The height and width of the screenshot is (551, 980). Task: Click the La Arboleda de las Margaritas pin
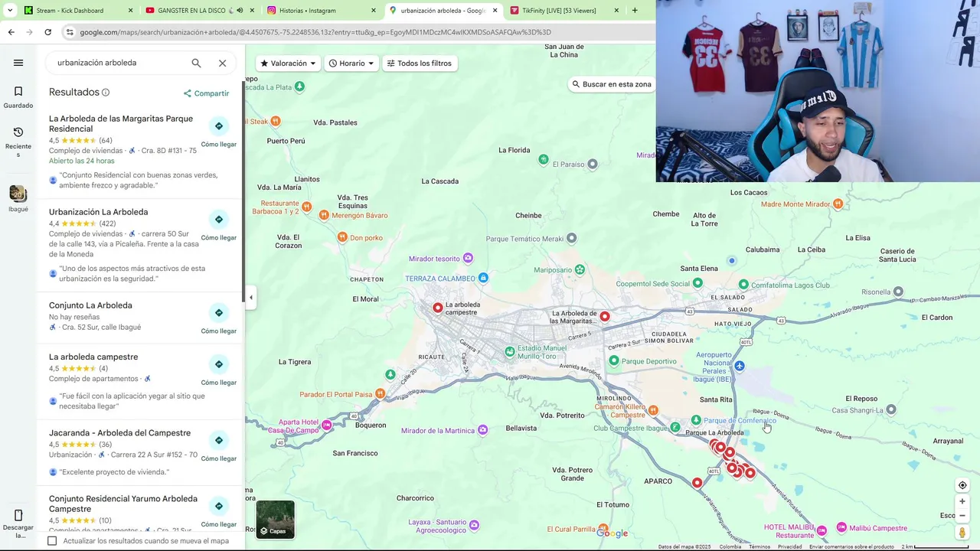point(605,316)
